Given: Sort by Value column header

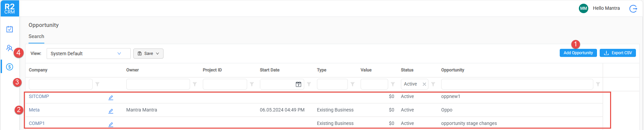Looking at the screenshot, I should pyautogui.click(x=366, y=70).
